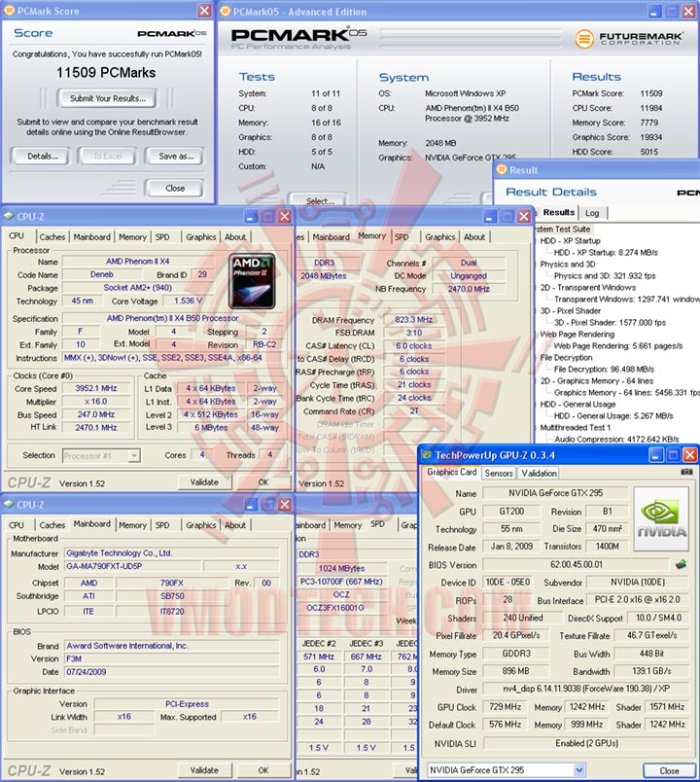The height and width of the screenshot is (782, 700).
Task: Click the NVIDIA SLI status field
Action: 586,743
